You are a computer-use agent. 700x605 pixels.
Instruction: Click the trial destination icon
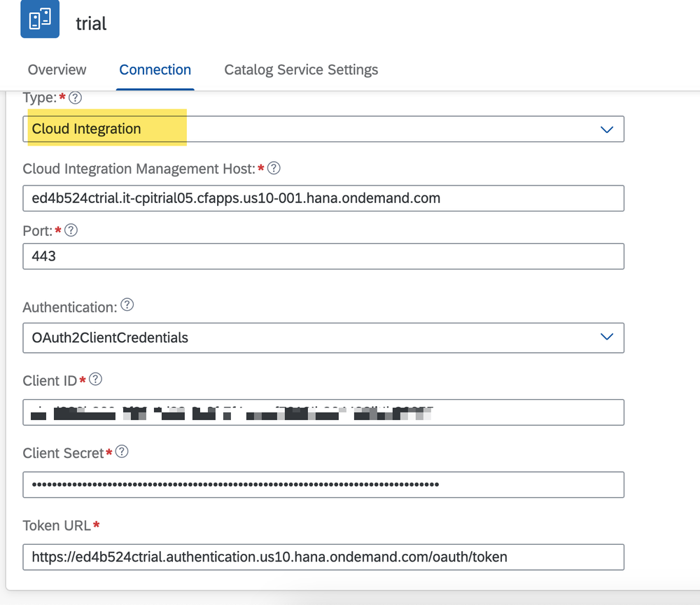coord(39,22)
